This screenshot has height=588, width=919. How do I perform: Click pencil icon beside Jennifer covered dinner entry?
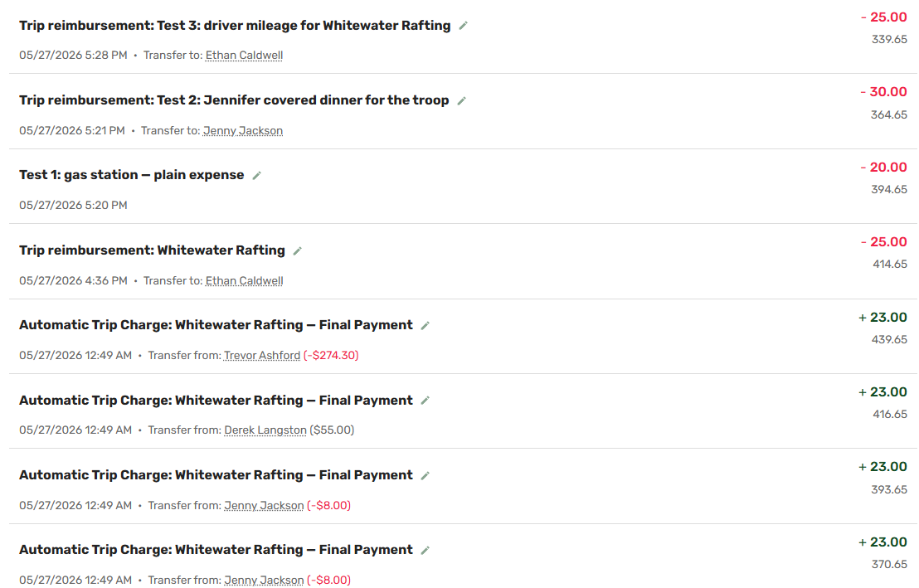click(462, 101)
